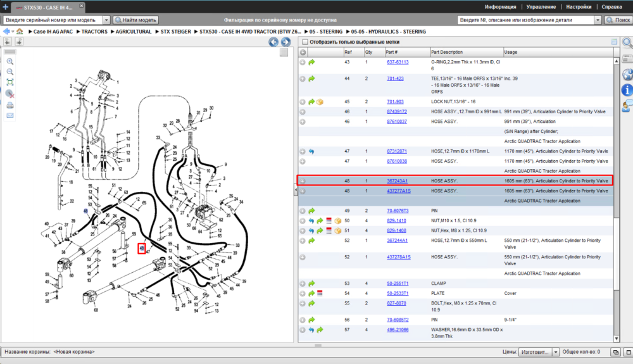Open the small dropdown arrow beside the back arrow
This screenshot has width=633, height=364.
pyautogui.click(x=13, y=32)
